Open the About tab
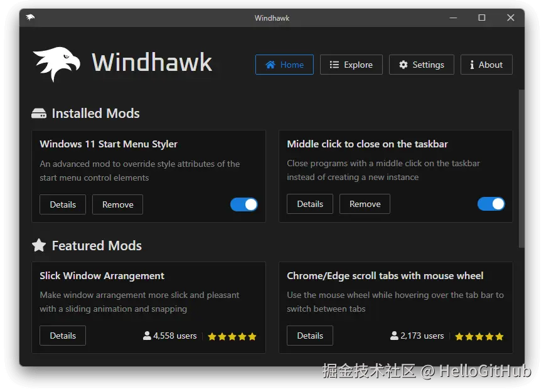 [x=486, y=65]
